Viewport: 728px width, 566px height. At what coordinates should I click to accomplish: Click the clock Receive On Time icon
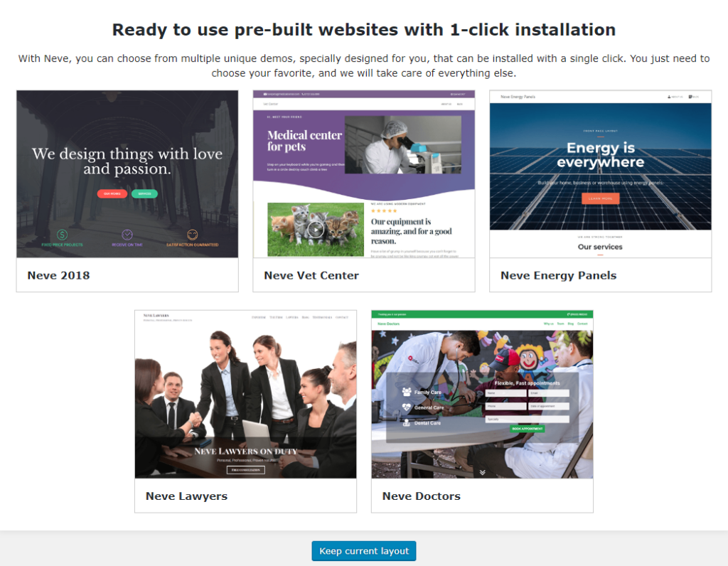pyautogui.click(x=128, y=234)
